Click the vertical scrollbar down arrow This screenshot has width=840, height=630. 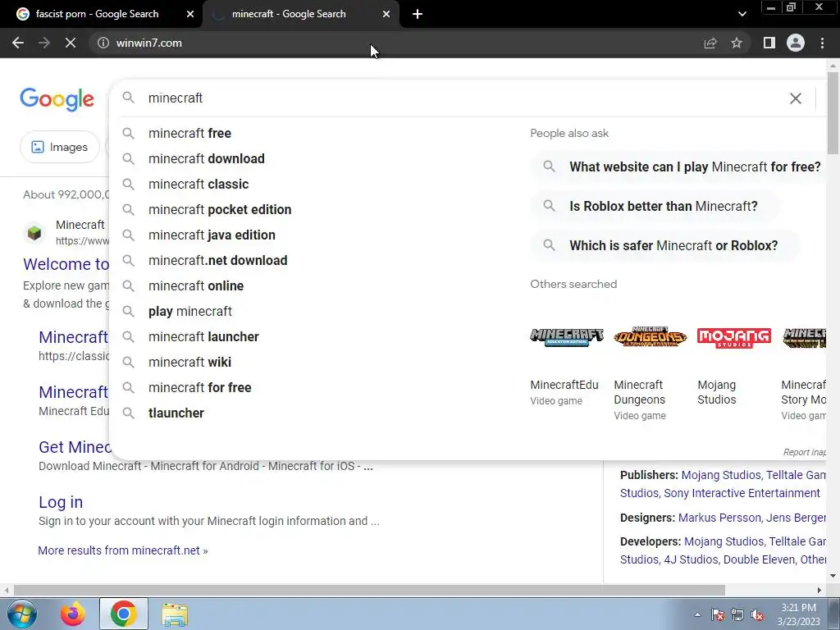[x=833, y=577]
